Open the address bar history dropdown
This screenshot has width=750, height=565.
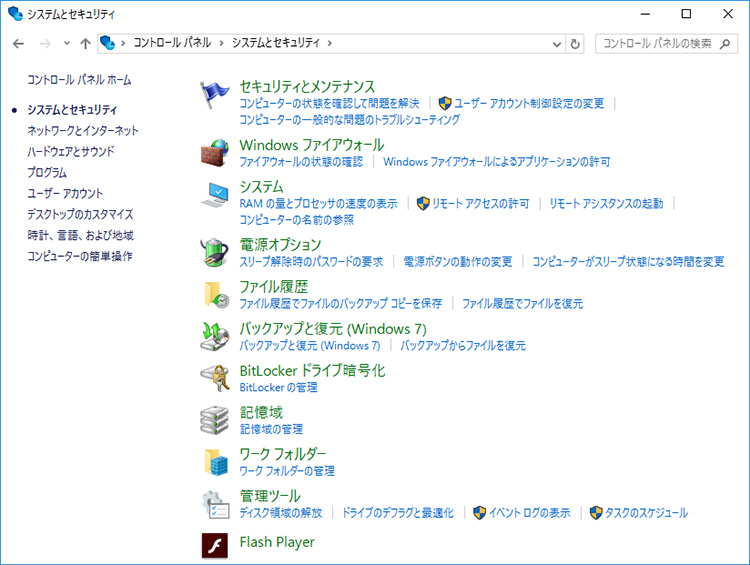point(557,44)
